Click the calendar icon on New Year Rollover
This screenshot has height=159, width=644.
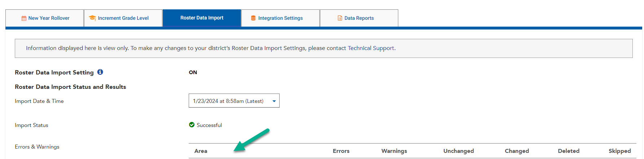[24, 18]
